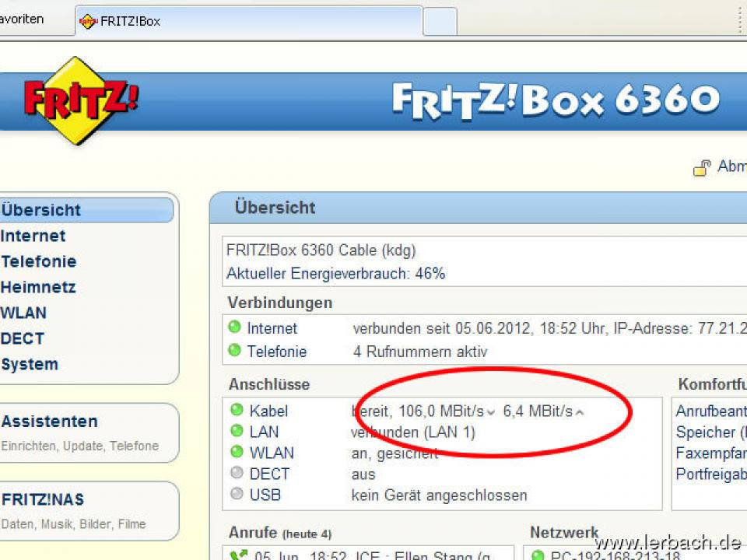Open the Assistenten section
Image resolution: width=747 pixels, height=560 pixels.
(49, 422)
